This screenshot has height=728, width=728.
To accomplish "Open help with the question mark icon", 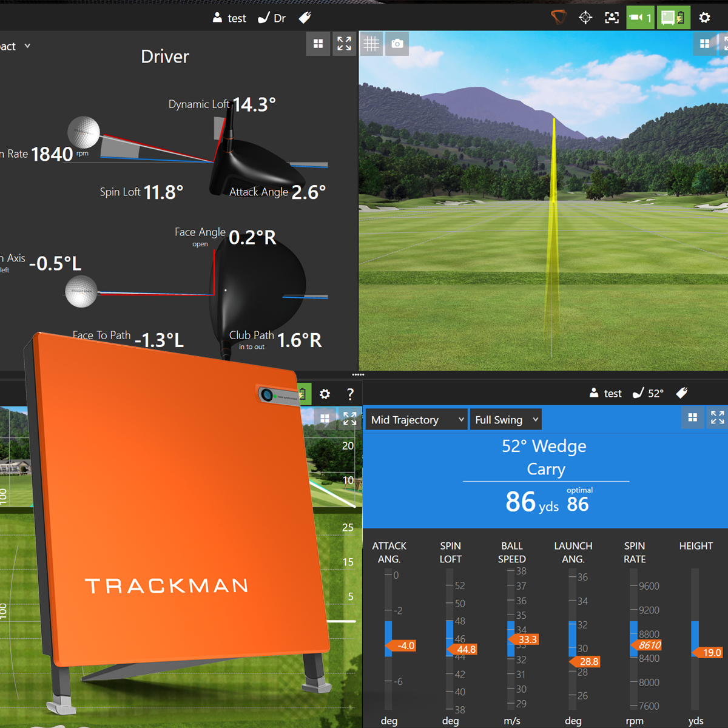I will [350, 394].
